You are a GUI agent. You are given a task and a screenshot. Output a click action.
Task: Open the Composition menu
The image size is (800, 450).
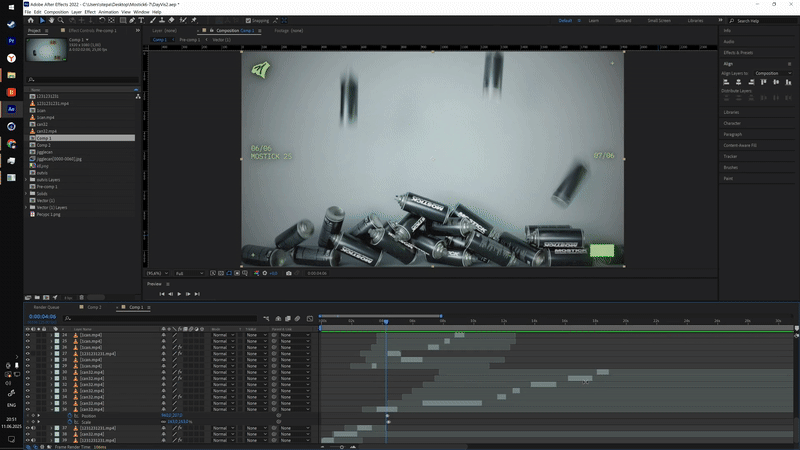pos(56,12)
